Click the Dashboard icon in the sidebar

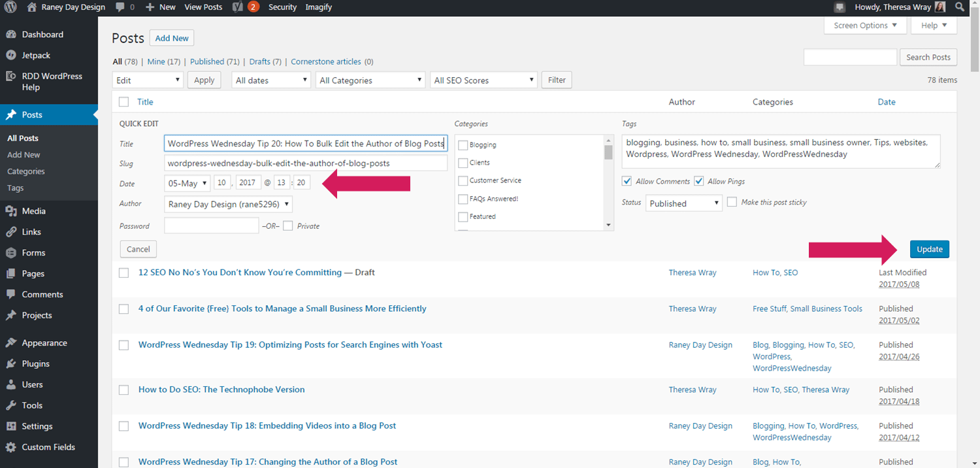click(x=11, y=35)
